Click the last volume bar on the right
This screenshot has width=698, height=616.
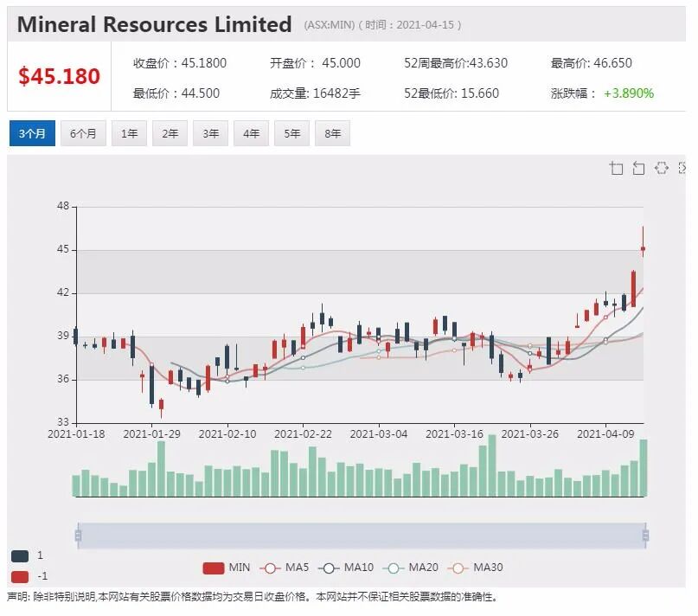tap(644, 468)
